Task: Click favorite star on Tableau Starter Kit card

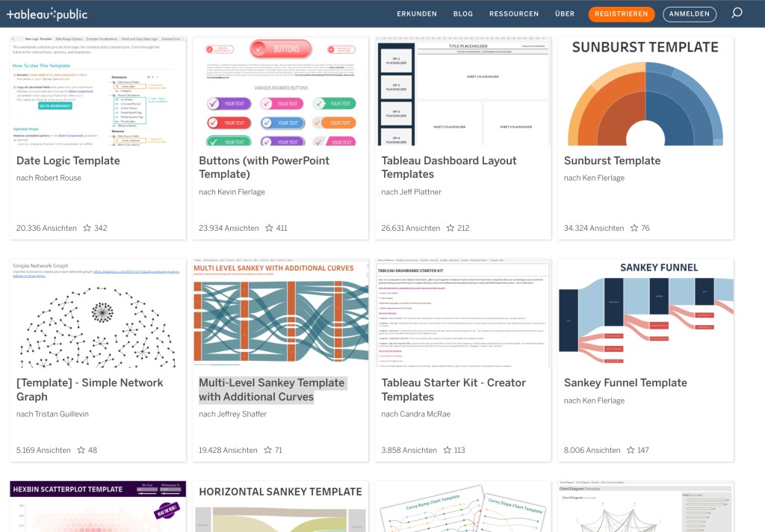Action: [x=447, y=450]
